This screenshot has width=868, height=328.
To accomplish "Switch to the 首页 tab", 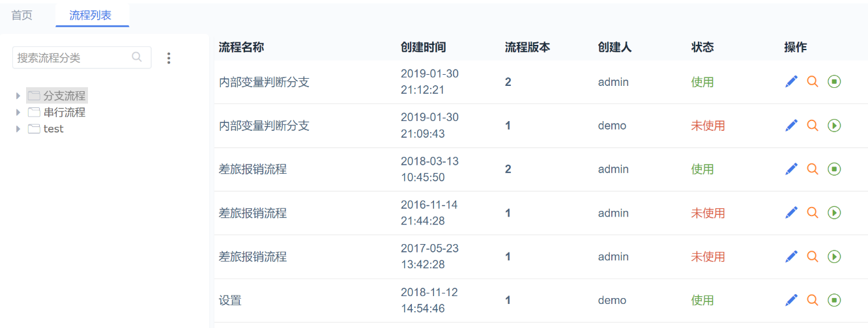I will 22,15.
